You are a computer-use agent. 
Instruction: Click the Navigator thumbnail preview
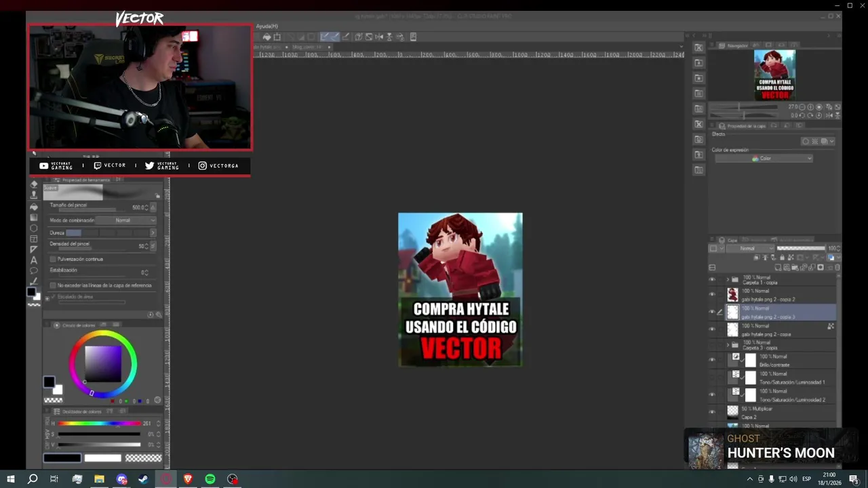774,75
